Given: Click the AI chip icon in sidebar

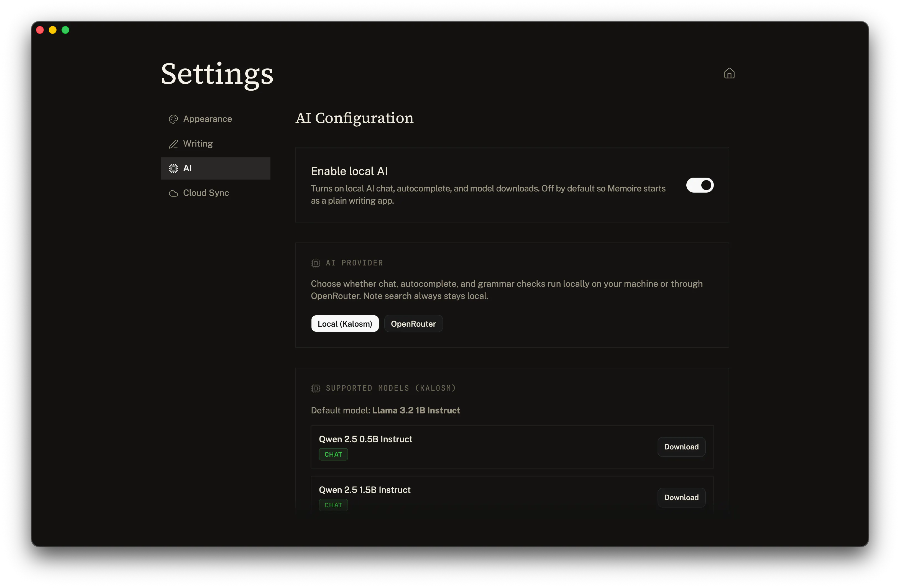Looking at the screenshot, I should click(x=173, y=168).
